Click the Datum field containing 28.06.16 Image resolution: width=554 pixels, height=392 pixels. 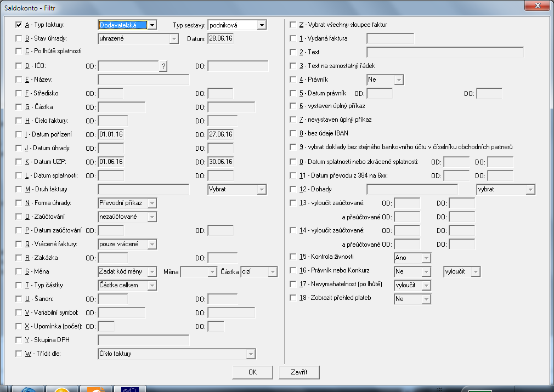[x=221, y=38]
